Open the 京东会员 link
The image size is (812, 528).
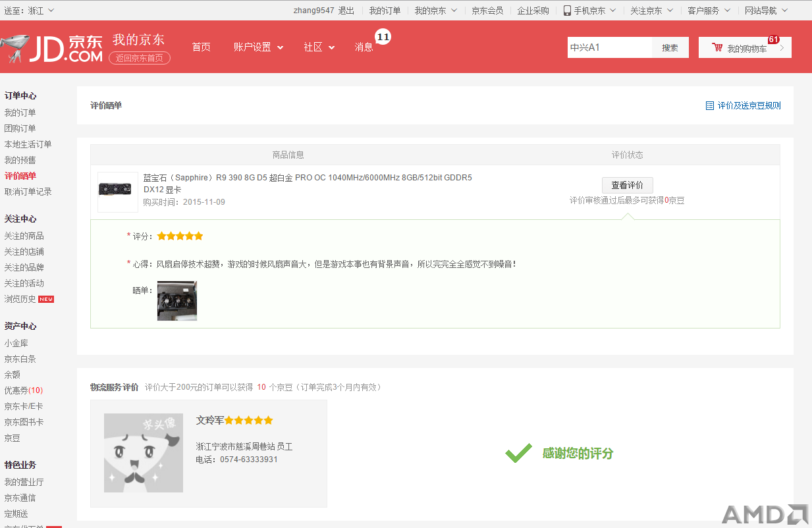tap(487, 11)
